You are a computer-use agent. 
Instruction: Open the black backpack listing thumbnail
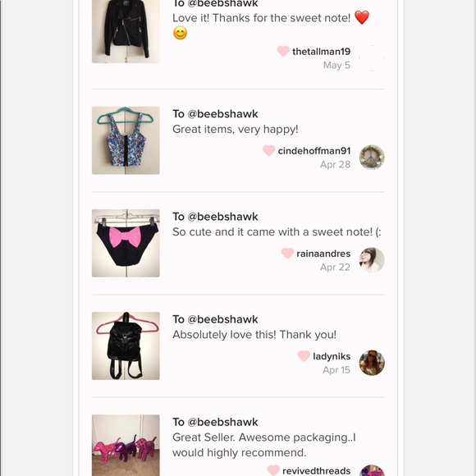coord(126,346)
